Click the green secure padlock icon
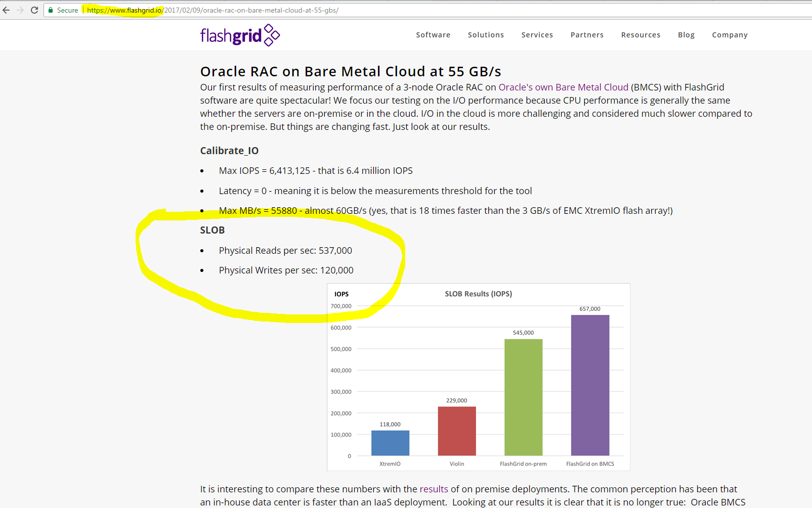This screenshot has height=508, width=812. [x=51, y=10]
